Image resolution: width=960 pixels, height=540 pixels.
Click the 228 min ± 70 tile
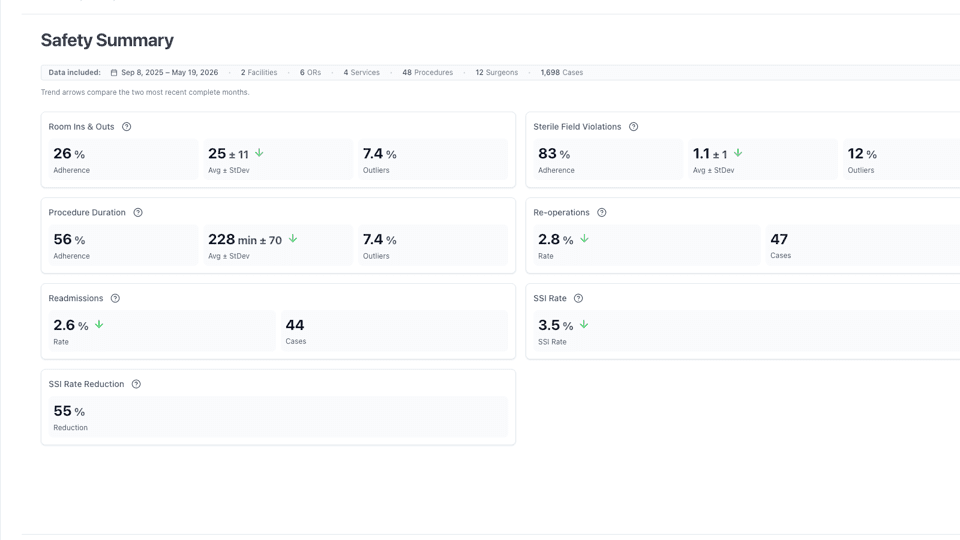[x=278, y=246]
